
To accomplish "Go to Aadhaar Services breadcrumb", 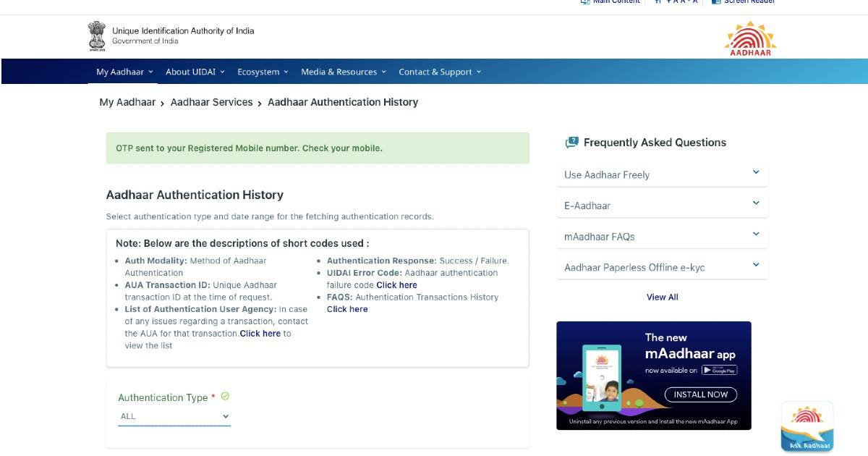I will point(211,102).
